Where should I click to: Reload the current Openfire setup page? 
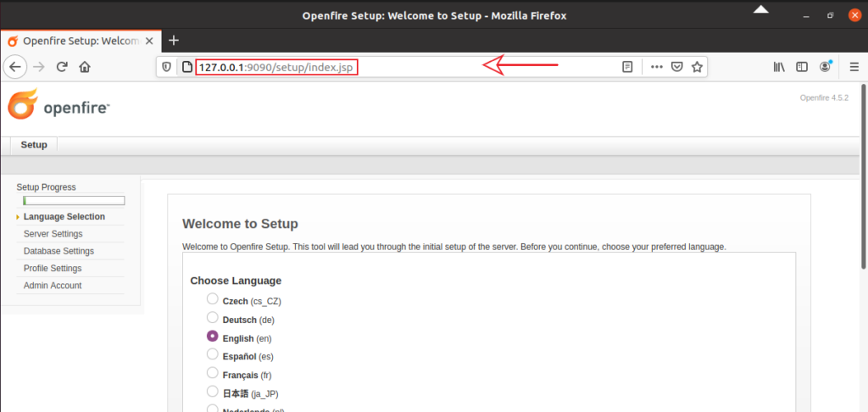pos(62,67)
